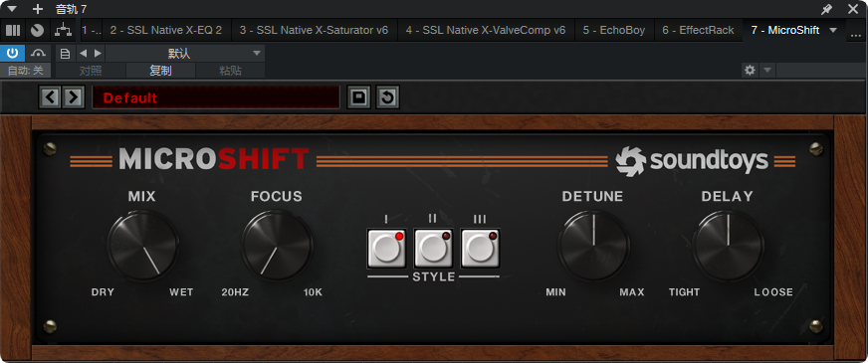Switch to the EchoBoy tab

tap(614, 30)
